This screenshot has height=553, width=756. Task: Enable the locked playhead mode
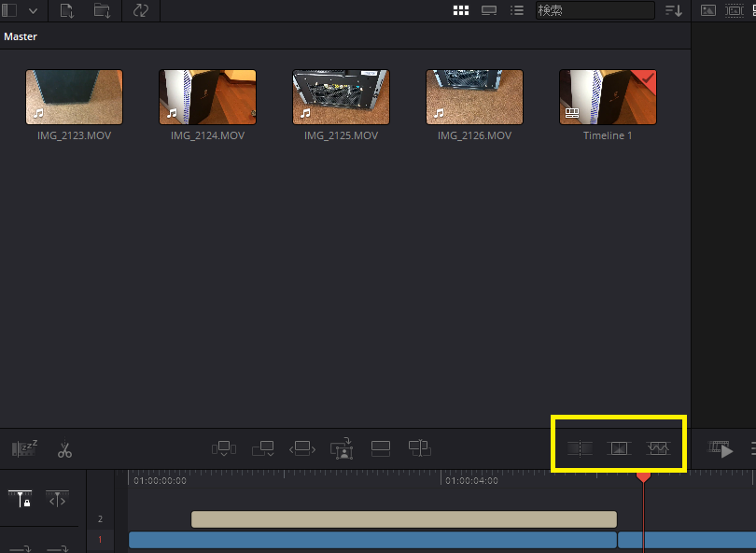20,499
